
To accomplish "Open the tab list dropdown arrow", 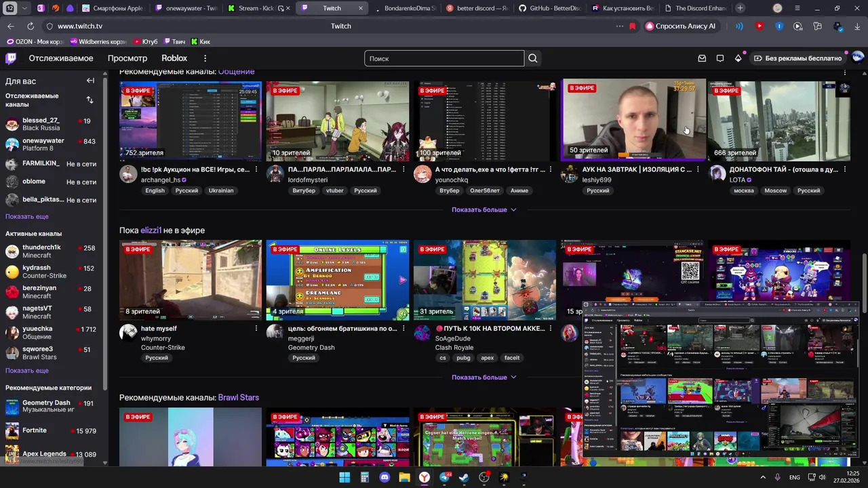I will coord(25,8).
